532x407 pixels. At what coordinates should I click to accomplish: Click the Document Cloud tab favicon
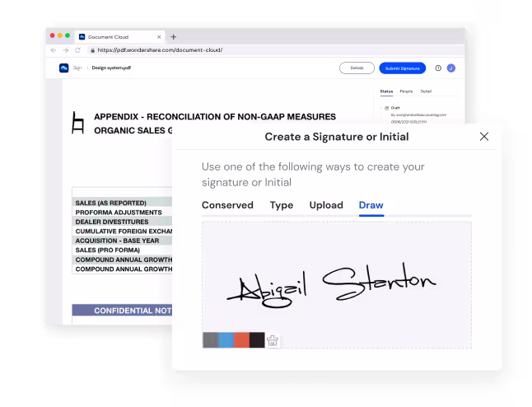pyautogui.click(x=82, y=36)
